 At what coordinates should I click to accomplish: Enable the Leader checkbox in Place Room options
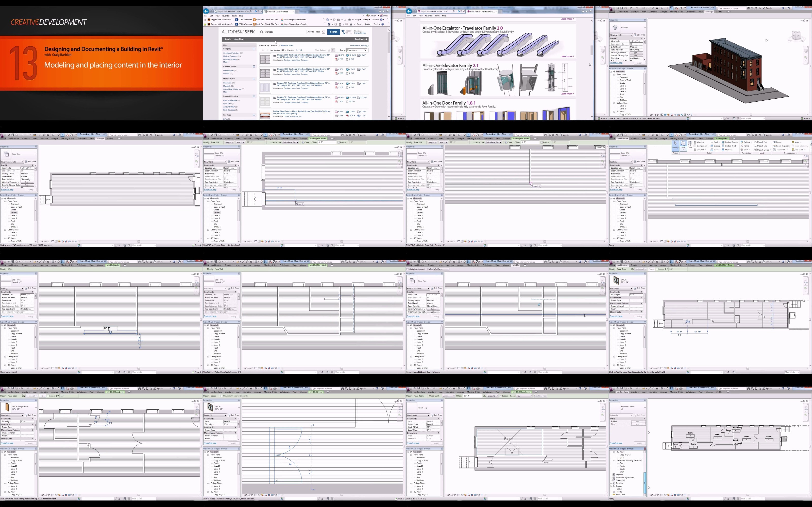pyautogui.click(x=501, y=396)
